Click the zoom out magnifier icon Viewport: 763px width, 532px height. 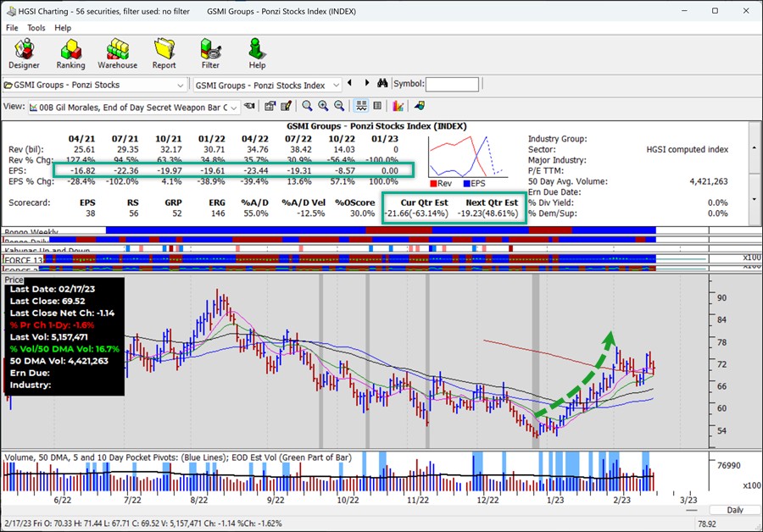[339, 106]
